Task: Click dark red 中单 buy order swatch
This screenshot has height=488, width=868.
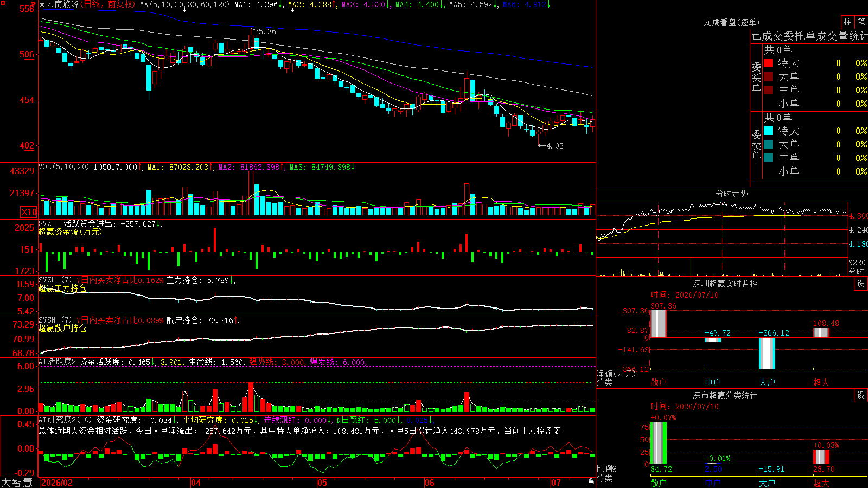Action: tap(768, 90)
